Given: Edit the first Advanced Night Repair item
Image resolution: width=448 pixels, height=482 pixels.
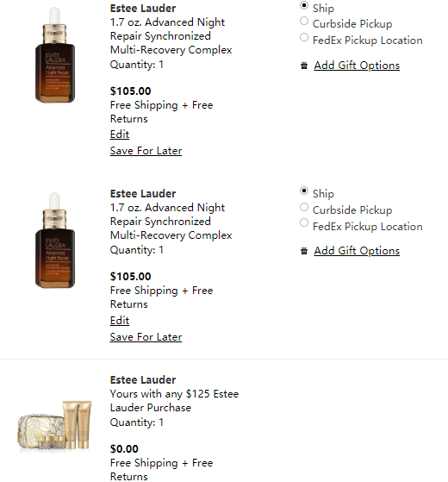Looking at the screenshot, I should pyautogui.click(x=120, y=135).
